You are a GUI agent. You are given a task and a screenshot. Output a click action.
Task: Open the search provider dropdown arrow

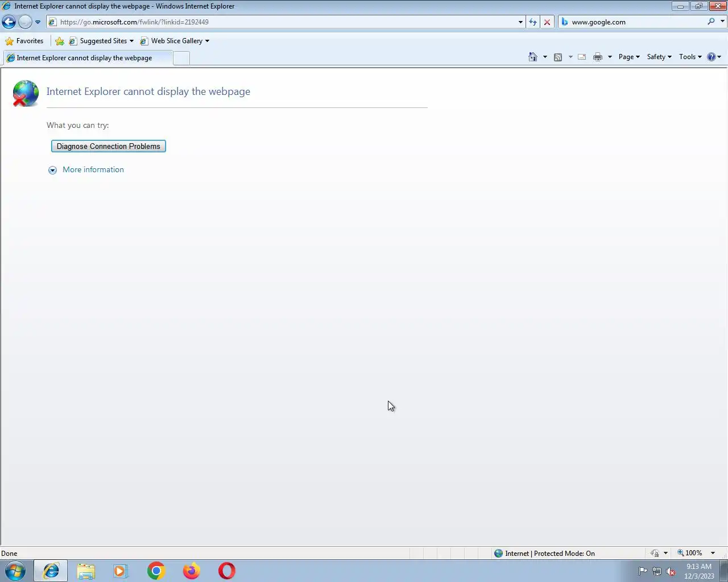point(722,22)
